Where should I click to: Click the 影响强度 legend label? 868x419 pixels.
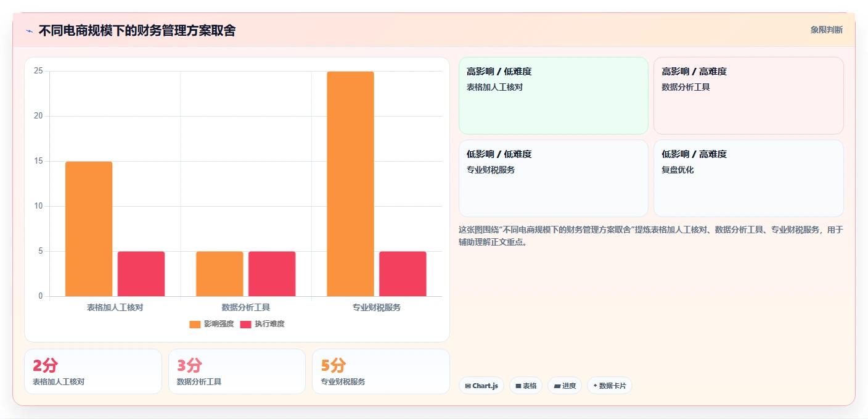219,324
